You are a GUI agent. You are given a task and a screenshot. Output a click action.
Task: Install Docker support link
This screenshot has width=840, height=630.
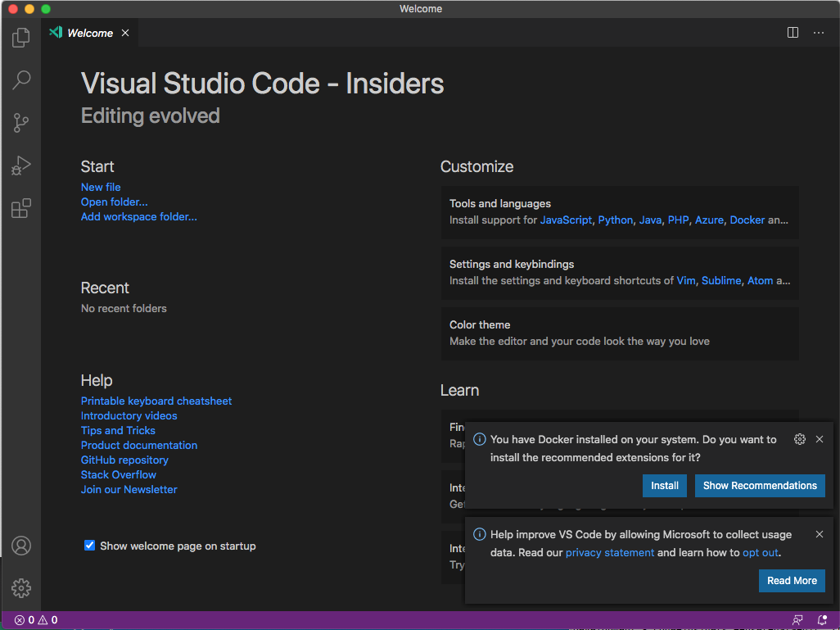747,220
